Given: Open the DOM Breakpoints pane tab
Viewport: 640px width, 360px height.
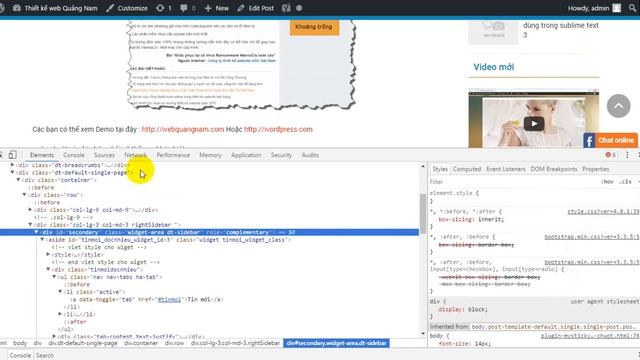Looking at the screenshot, I should click(x=554, y=169).
